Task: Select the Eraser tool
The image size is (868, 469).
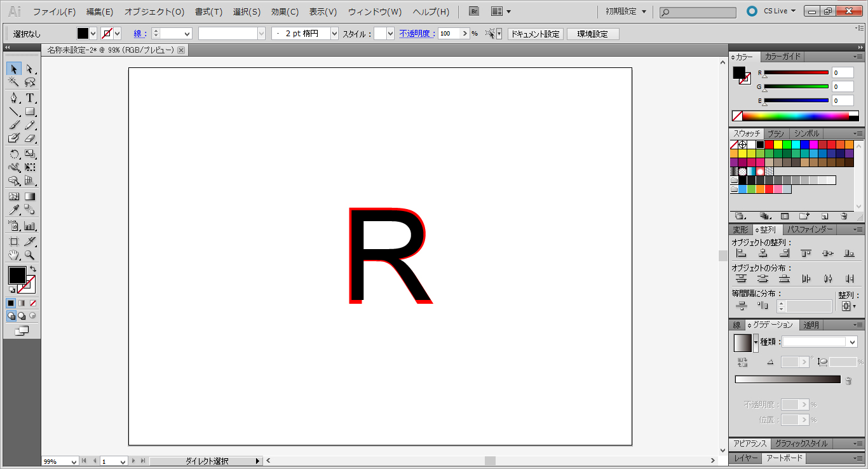Action: [x=29, y=137]
